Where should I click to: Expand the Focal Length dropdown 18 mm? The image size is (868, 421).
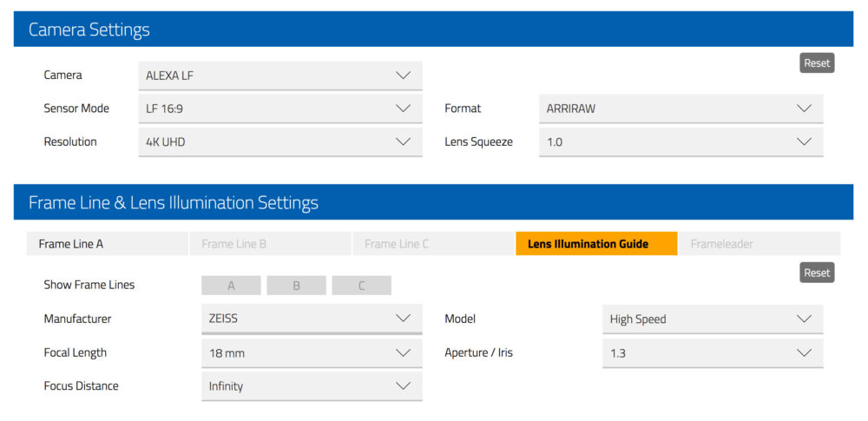[x=312, y=353]
